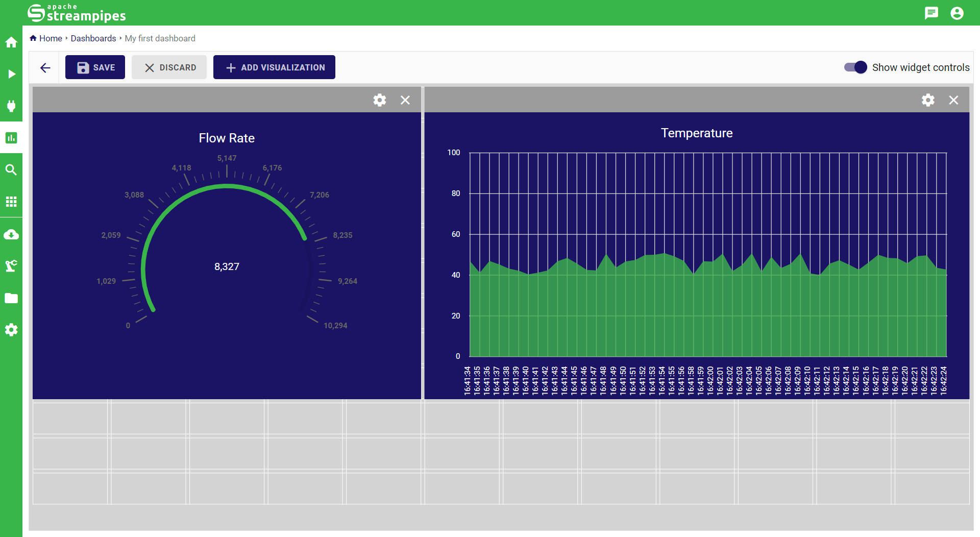Open the folder icon in sidebar
Image resolution: width=980 pixels, height=537 pixels.
coord(11,298)
